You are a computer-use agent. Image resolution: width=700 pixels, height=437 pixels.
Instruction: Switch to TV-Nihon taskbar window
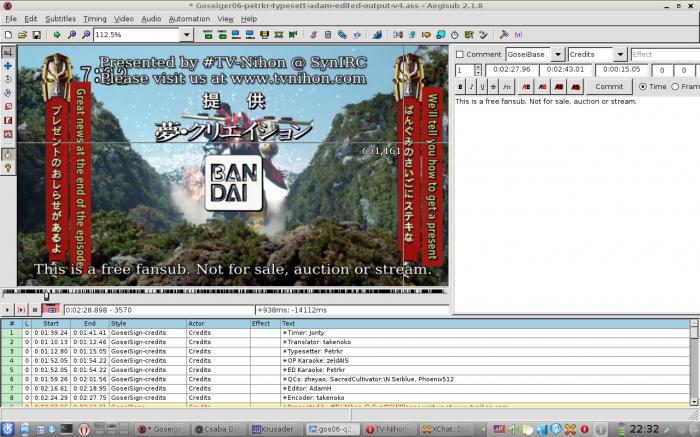[388, 429]
